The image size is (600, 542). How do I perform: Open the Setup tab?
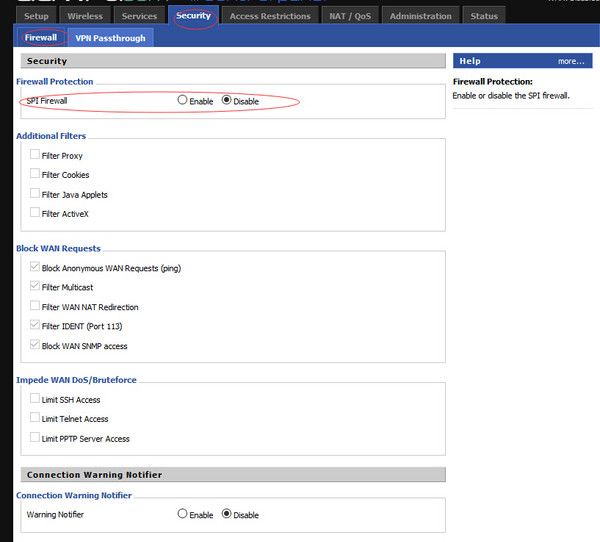pos(36,16)
